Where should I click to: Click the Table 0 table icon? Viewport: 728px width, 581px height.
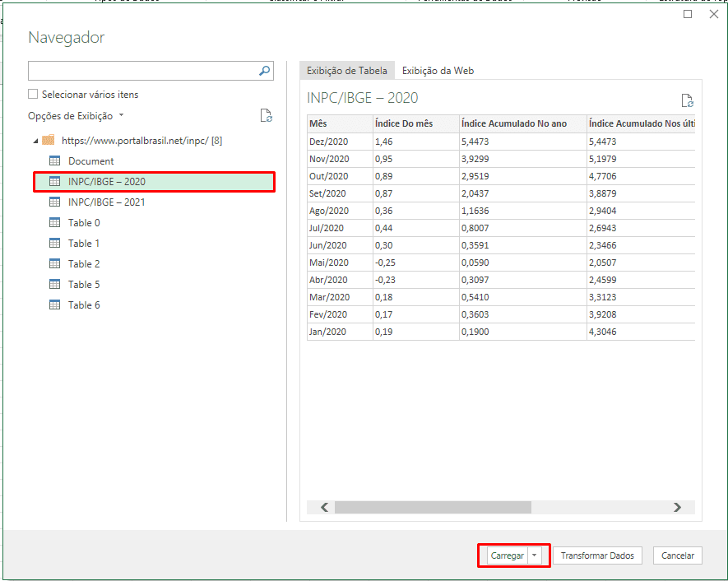(55, 222)
